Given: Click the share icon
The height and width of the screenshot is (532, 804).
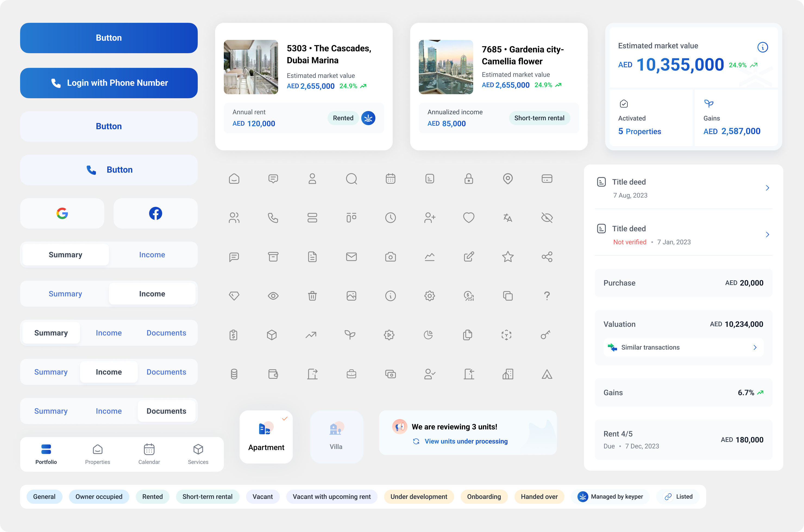Looking at the screenshot, I should [547, 257].
